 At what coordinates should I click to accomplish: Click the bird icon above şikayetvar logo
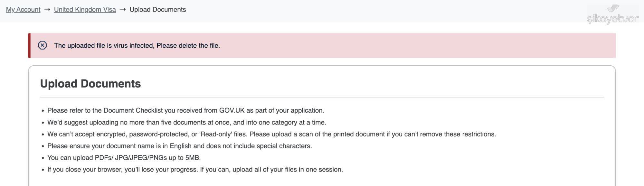coord(613,8)
